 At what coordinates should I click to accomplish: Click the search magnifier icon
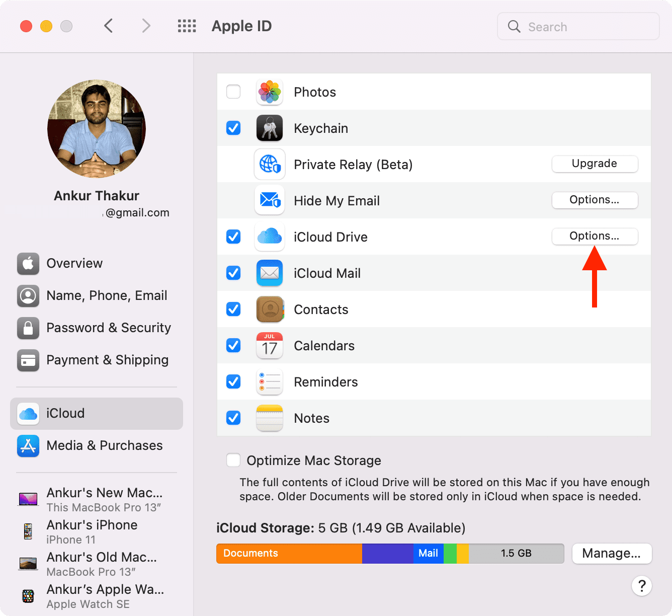(x=514, y=27)
